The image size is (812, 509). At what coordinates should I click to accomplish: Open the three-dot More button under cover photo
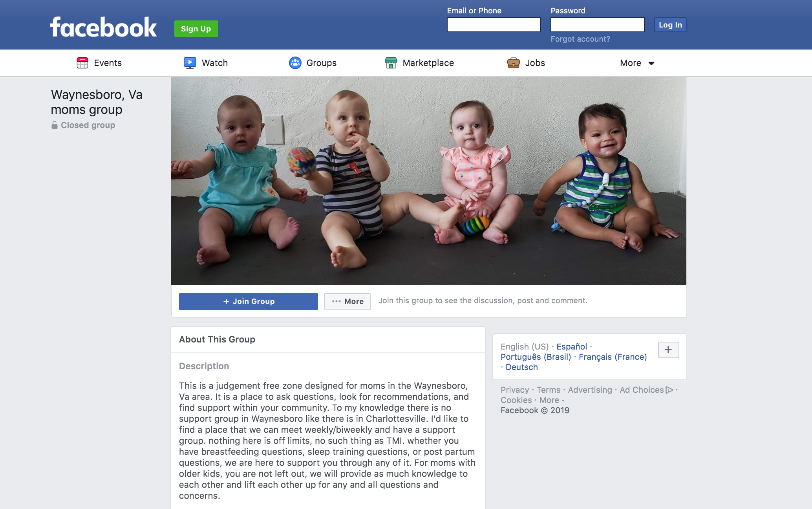tap(347, 302)
